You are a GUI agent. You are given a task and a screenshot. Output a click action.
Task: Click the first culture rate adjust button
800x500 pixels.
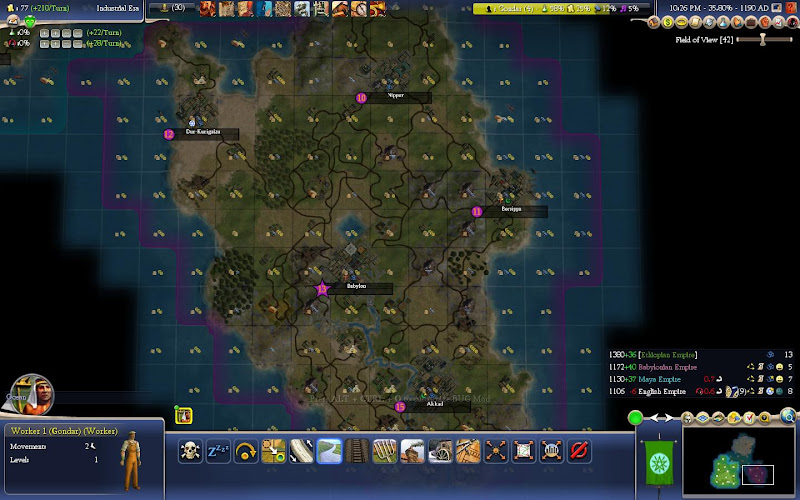click(x=44, y=44)
